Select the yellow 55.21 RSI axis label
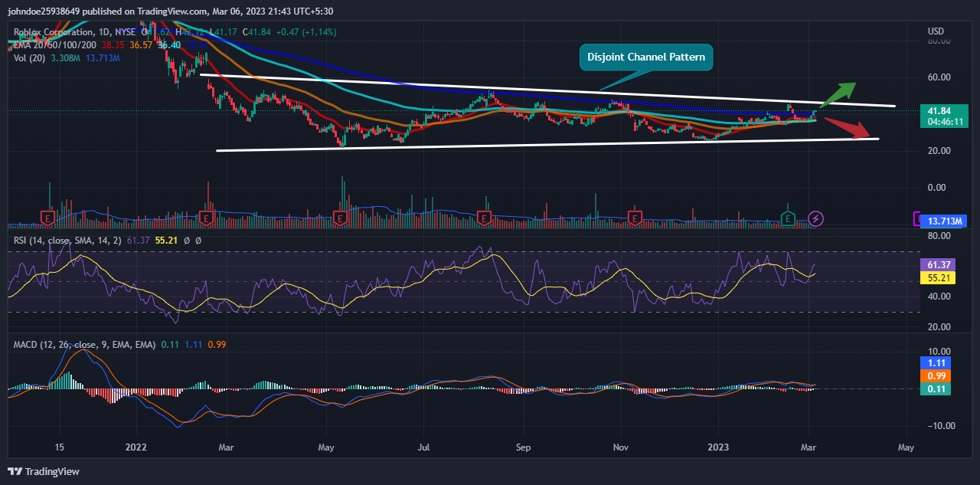980x485 pixels. (x=938, y=277)
